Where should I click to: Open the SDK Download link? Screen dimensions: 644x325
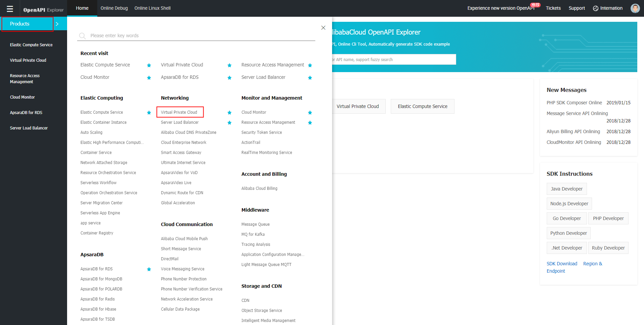tap(562, 264)
